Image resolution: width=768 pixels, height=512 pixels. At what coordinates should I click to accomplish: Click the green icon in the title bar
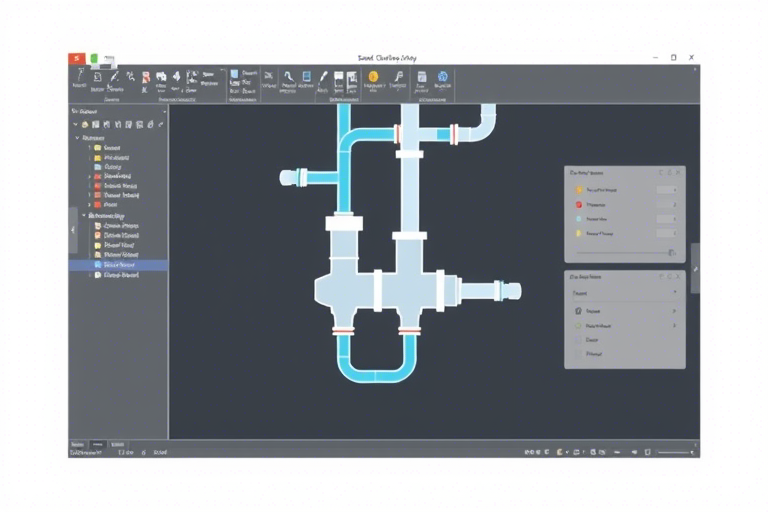tap(94, 58)
